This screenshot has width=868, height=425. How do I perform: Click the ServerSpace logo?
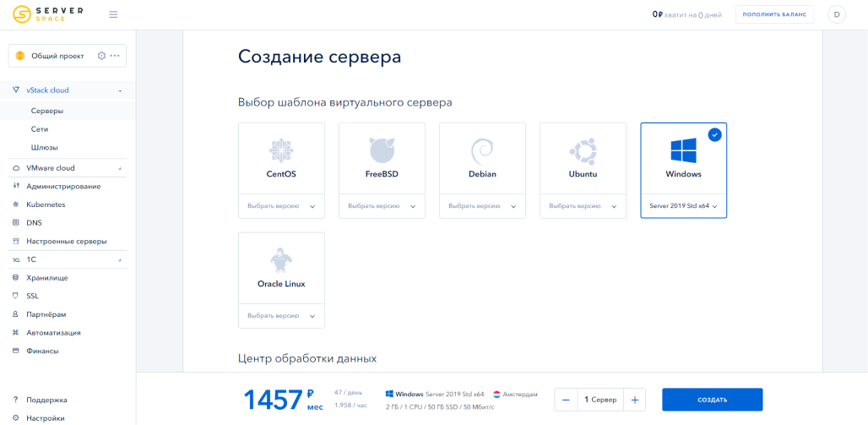point(48,14)
